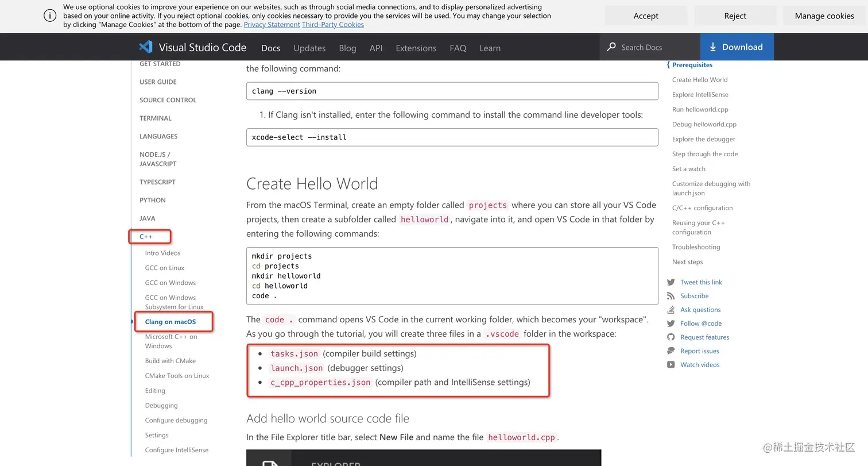Open the Third-Party Cookies link

(333, 25)
